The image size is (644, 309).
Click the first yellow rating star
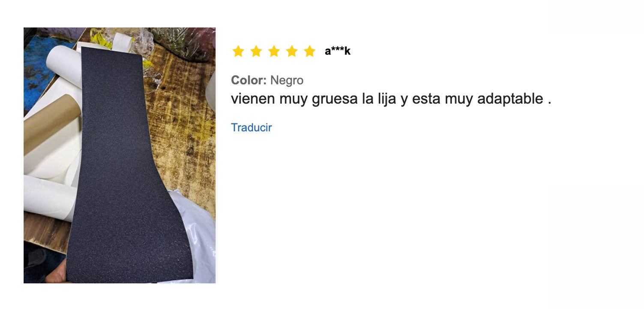238,51
